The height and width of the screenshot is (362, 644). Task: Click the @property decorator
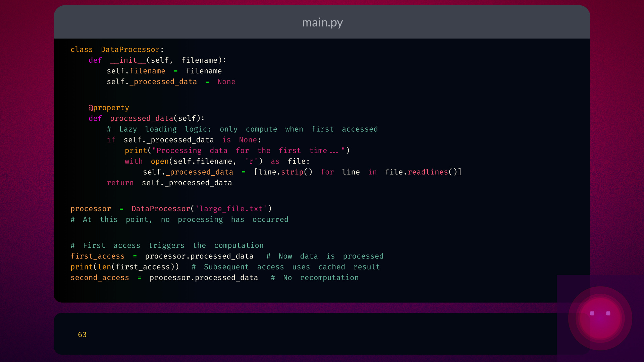109,108
